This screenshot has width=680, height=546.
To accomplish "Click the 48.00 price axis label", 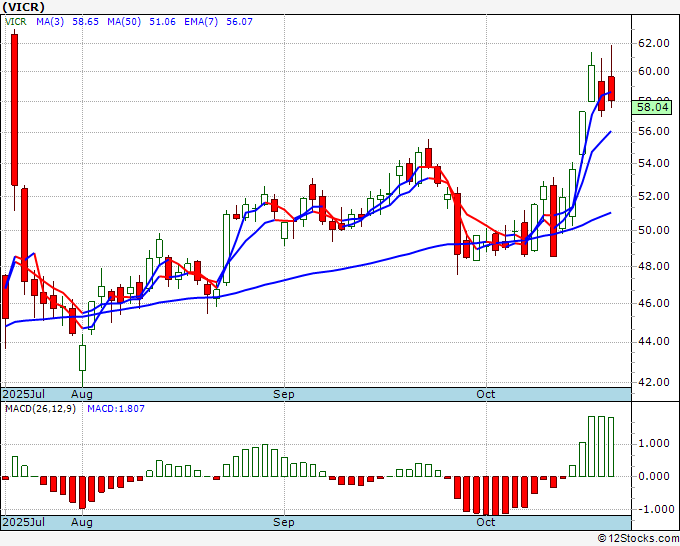I will [654, 266].
